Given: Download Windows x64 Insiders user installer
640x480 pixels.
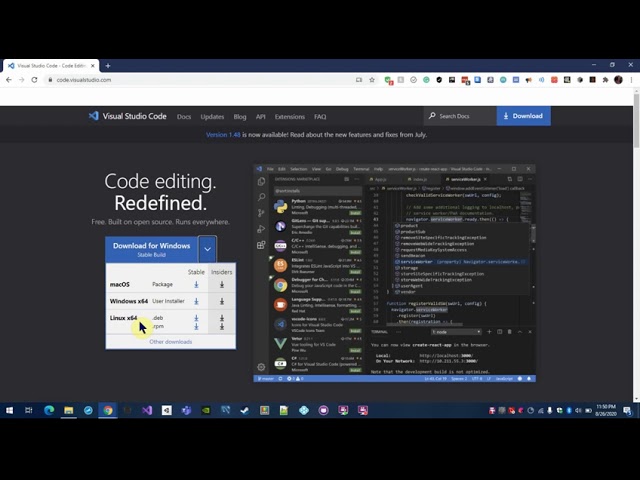Looking at the screenshot, I should 222,301.
